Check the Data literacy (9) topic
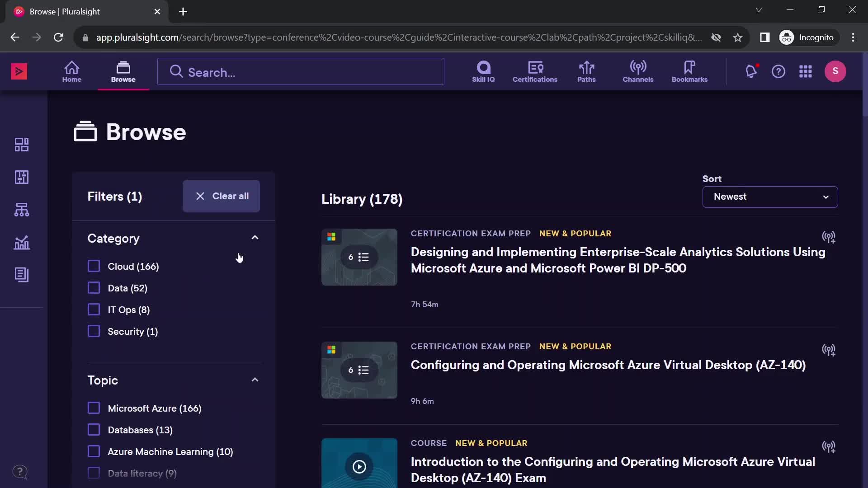The height and width of the screenshot is (488, 868). coord(94,473)
